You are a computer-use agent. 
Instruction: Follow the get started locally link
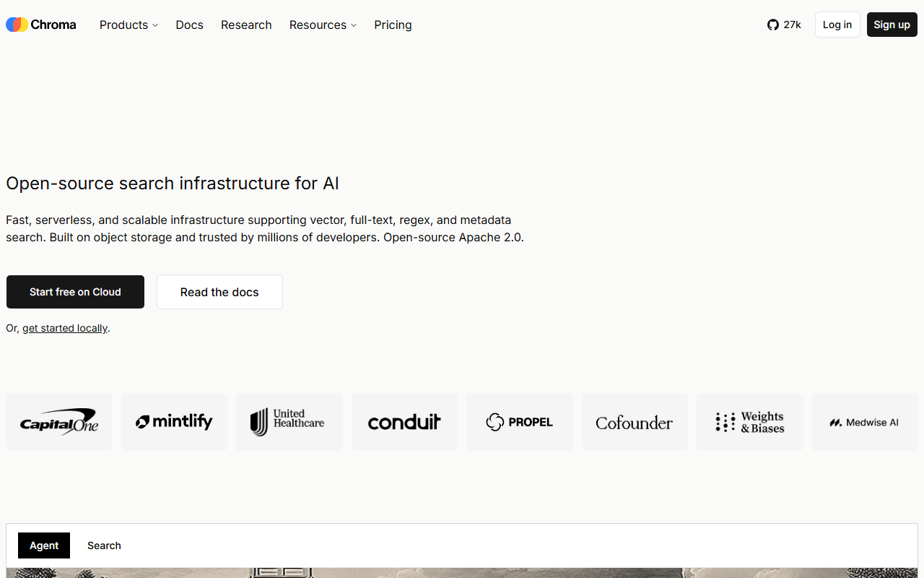click(65, 328)
